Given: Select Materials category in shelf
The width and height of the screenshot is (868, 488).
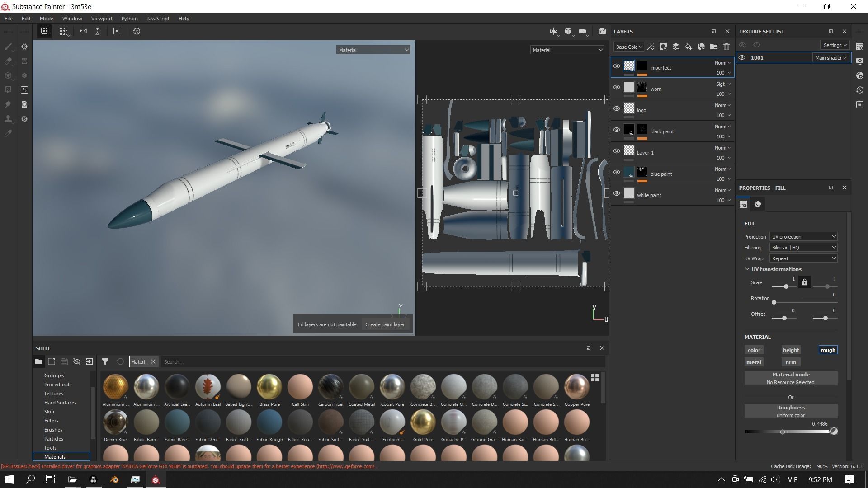Looking at the screenshot, I should (x=55, y=457).
